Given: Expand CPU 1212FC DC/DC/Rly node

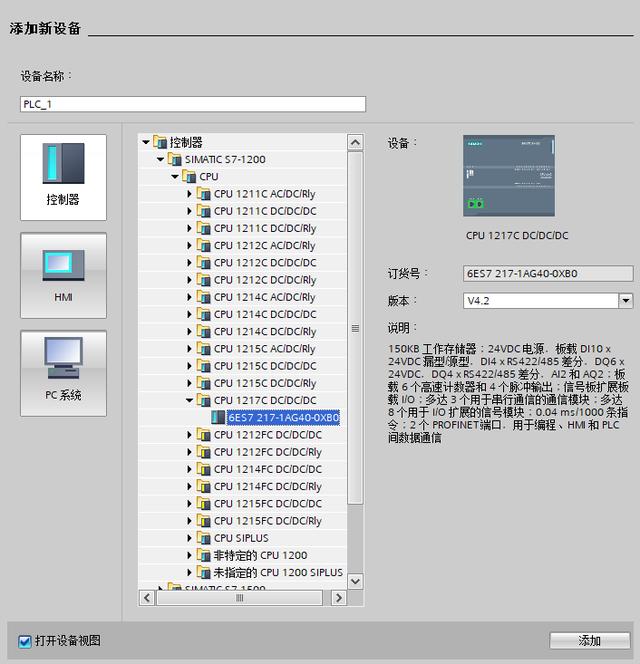Looking at the screenshot, I should pyautogui.click(x=189, y=452).
